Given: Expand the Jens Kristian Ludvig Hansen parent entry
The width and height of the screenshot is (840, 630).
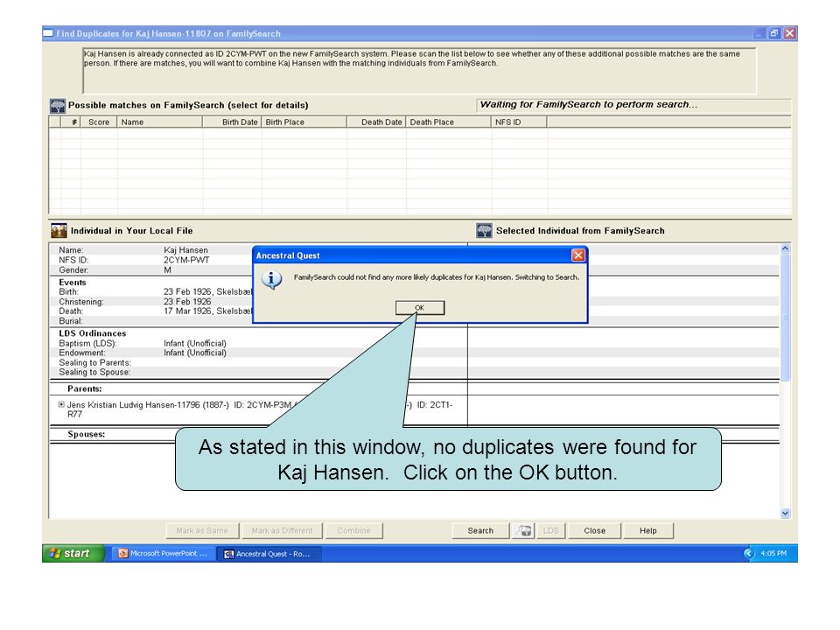Looking at the screenshot, I should coord(61,404).
